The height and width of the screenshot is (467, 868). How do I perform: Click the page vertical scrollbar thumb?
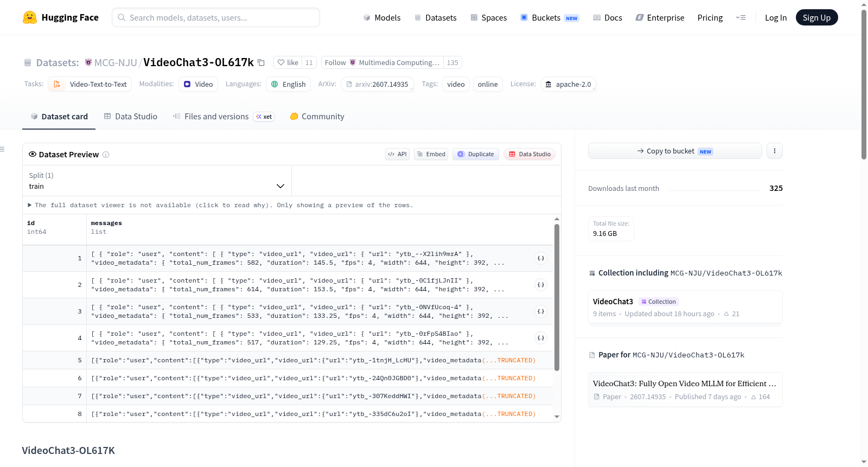[x=864, y=84]
